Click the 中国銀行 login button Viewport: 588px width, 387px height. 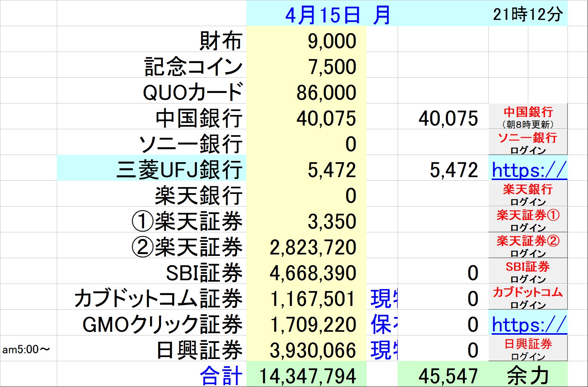[528, 117]
